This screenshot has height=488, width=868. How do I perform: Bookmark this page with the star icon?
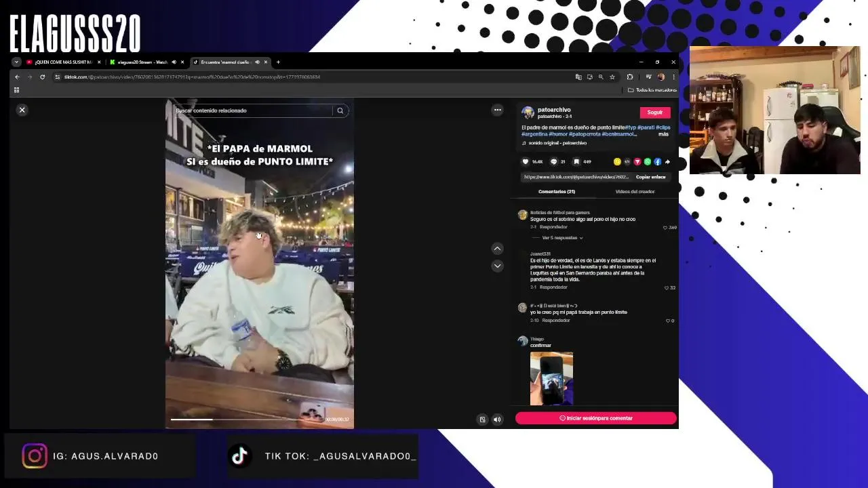point(612,77)
